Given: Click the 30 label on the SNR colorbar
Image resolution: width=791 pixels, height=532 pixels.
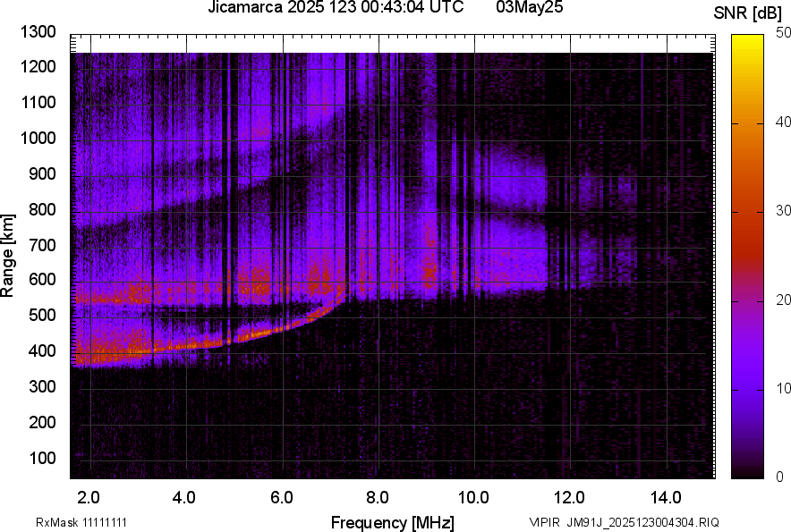Looking at the screenshot, I should (784, 210).
